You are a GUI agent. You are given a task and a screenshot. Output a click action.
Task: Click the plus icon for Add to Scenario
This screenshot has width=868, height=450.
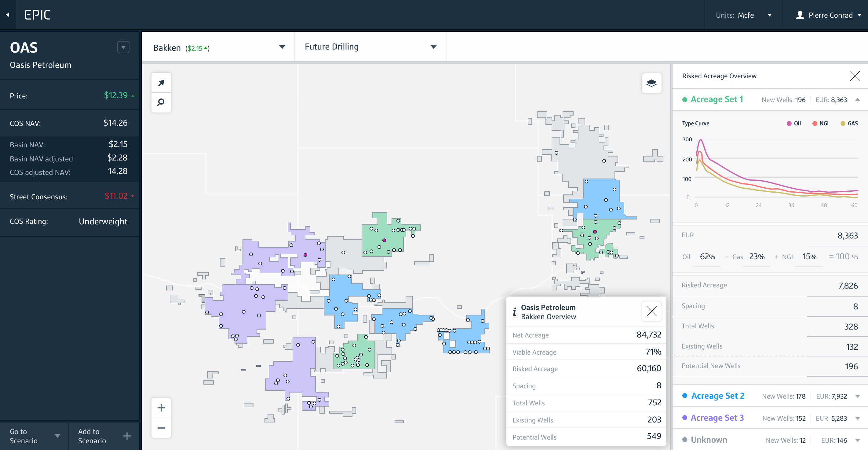click(x=127, y=436)
